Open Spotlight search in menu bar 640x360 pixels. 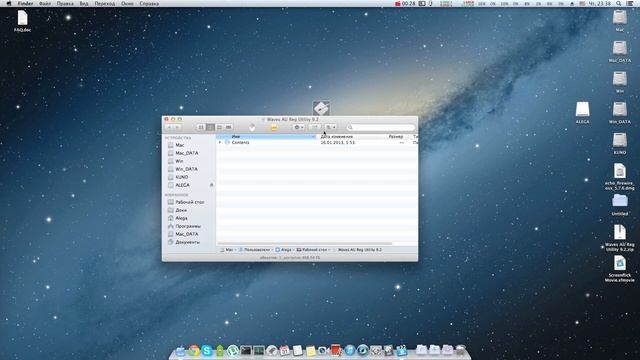619,3
